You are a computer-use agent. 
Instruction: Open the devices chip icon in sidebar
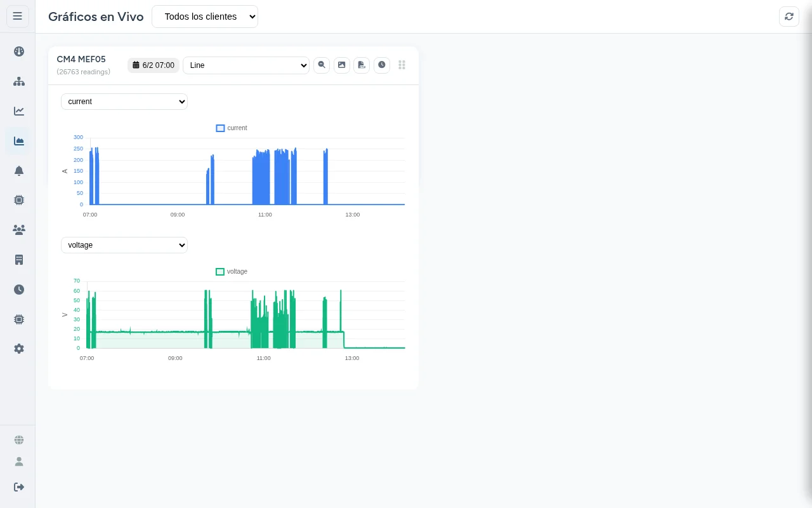pos(19,200)
